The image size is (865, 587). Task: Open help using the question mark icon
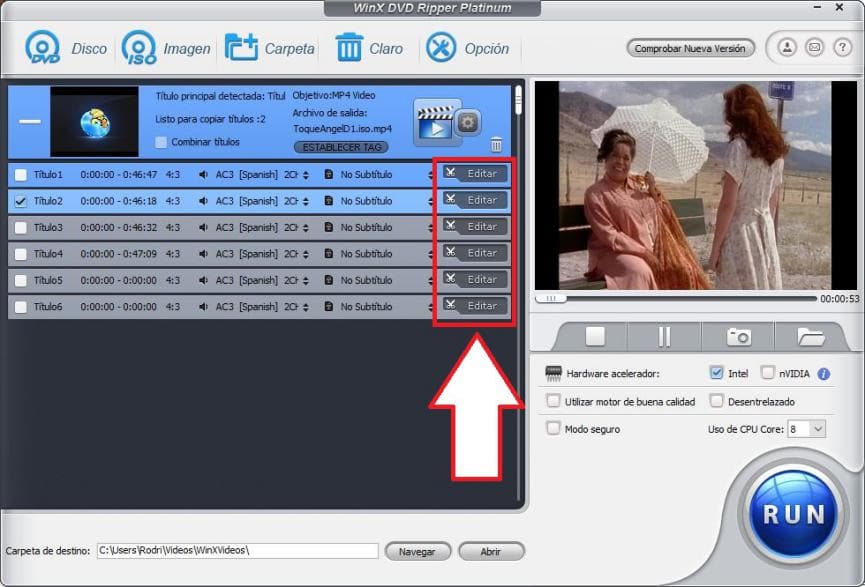pos(843,48)
